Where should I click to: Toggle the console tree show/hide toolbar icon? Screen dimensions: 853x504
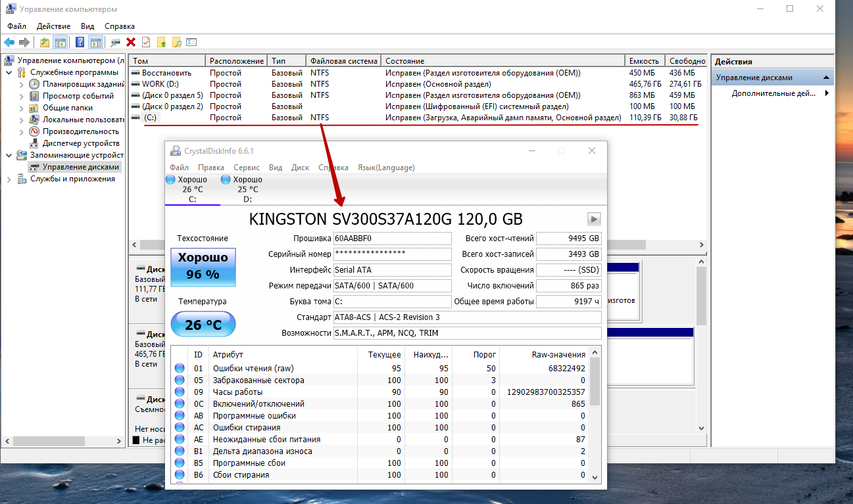coord(60,42)
